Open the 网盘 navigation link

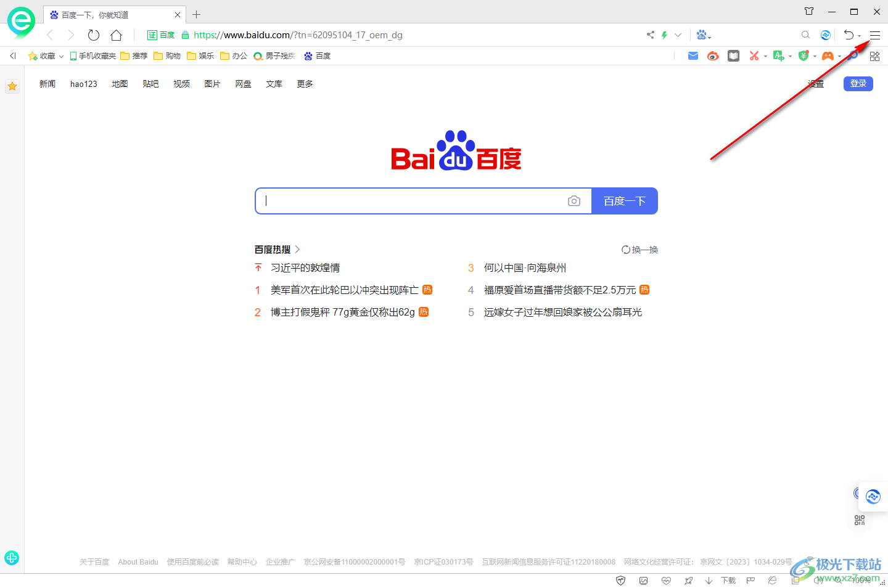tap(243, 84)
